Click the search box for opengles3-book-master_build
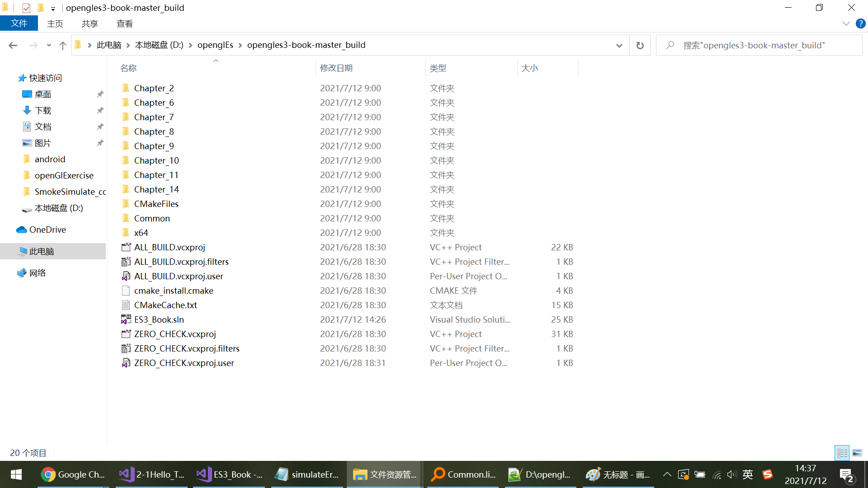 pyautogui.click(x=759, y=45)
